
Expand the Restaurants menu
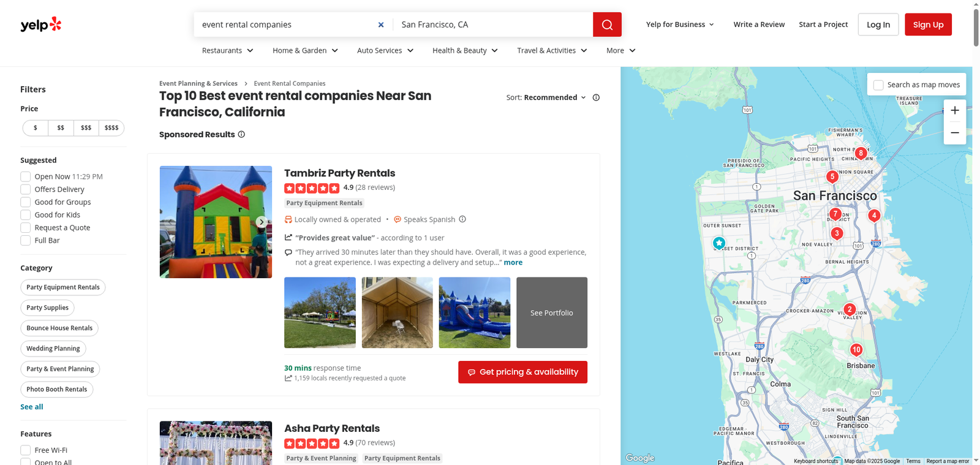tap(228, 50)
